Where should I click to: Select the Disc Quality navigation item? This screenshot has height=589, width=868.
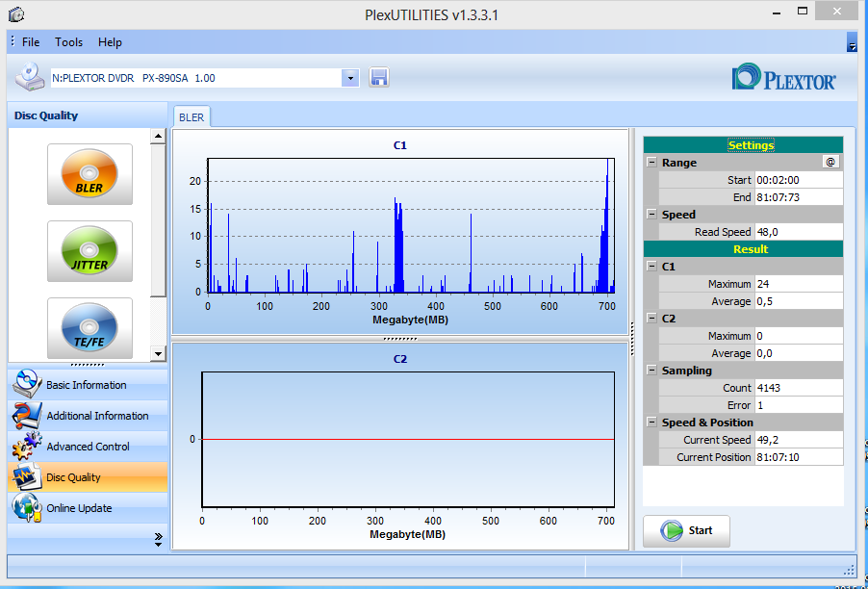[x=88, y=477]
